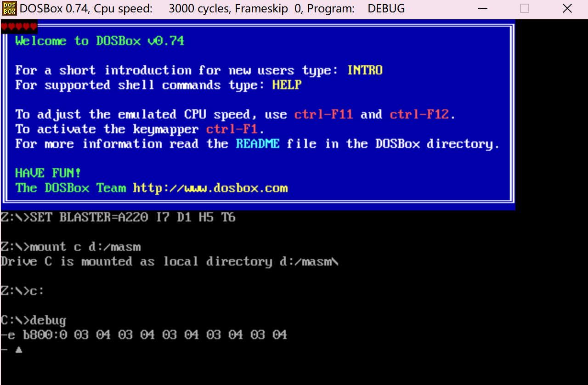Click the SET BLASTER=A220 command line
Image resolution: width=588 pixels, height=385 pixels.
[x=118, y=217]
